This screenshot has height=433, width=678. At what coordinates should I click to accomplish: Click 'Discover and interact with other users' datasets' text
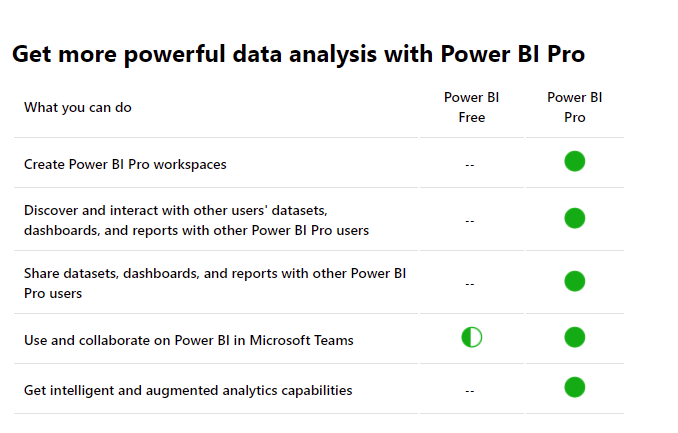pyautogui.click(x=176, y=210)
